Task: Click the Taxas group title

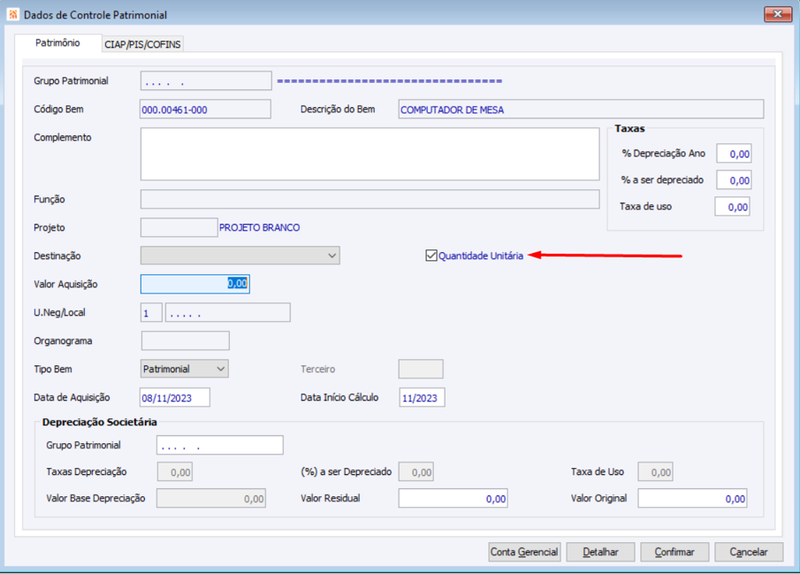Action: coord(630,129)
